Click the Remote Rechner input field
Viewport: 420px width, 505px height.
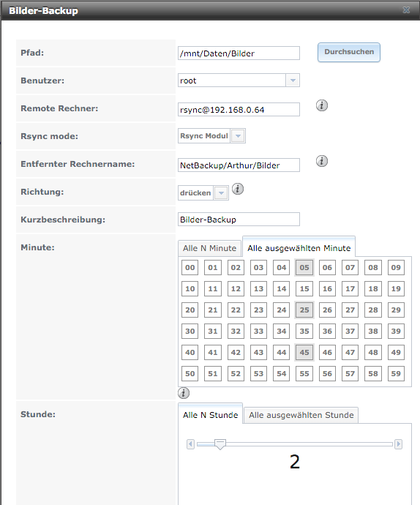click(239, 110)
